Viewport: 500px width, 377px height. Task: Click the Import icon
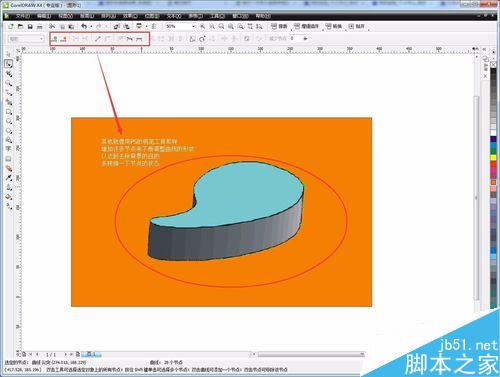tap(116, 26)
